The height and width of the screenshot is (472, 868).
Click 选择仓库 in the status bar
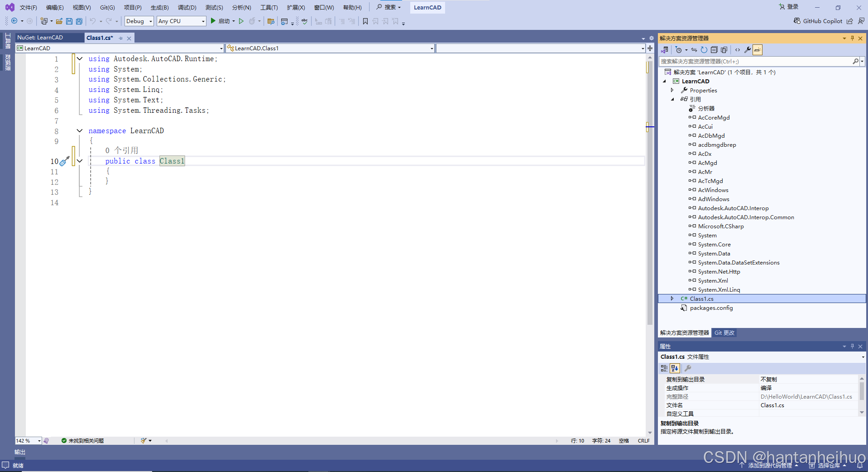pyautogui.click(x=828, y=465)
